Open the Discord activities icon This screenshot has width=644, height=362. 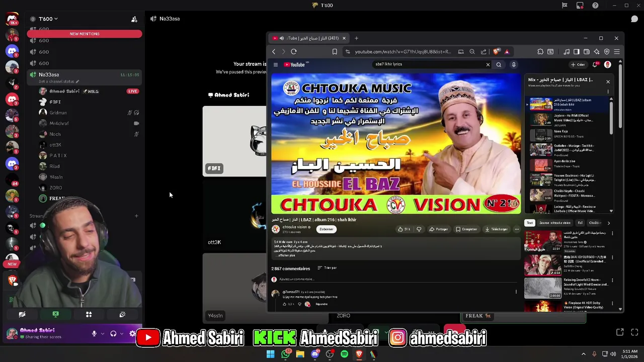(x=89, y=314)
